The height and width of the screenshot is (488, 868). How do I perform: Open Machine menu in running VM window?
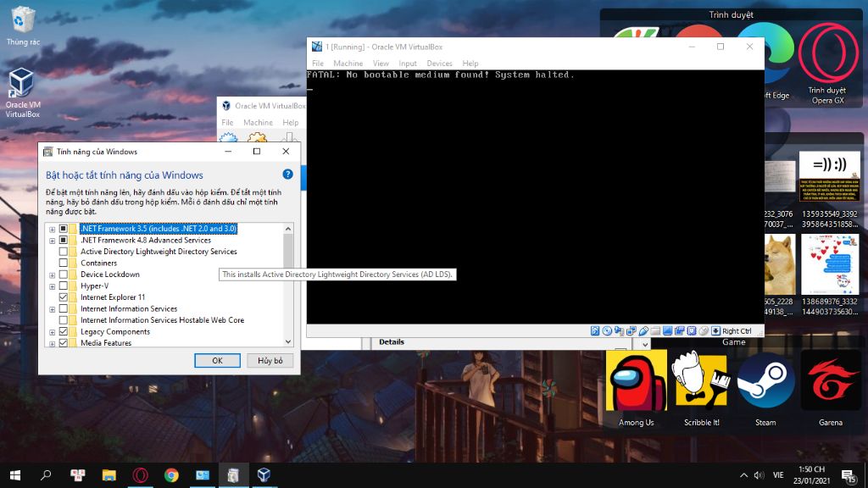tap(348, 63)
